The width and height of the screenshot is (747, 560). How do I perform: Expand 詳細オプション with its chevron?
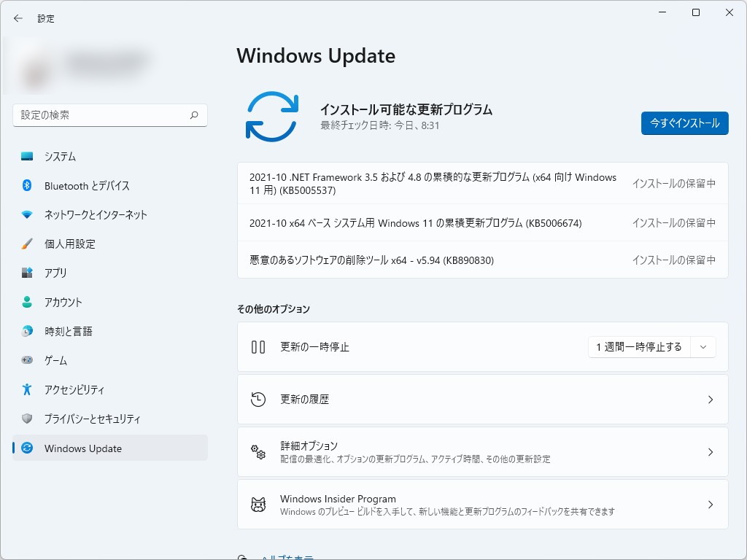[x=710, y=452]
